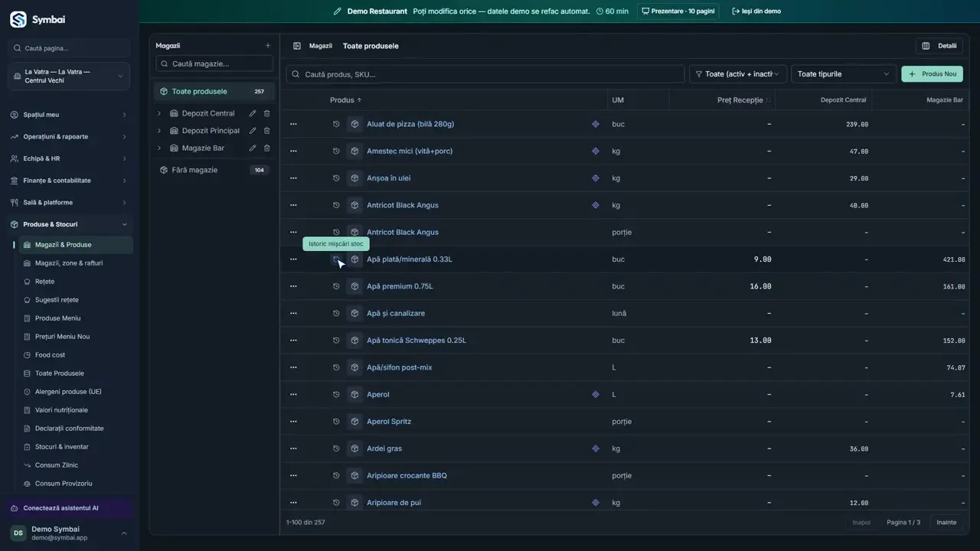This screenshot has width=980, height=551.
Task: Navigate to Stocuri & inventar
Action: tap(62, 447)
